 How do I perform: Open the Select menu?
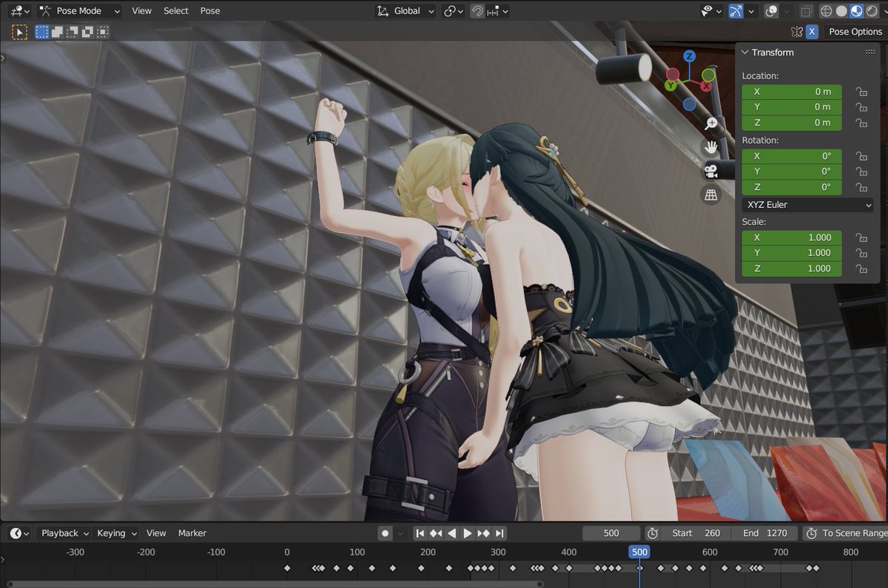[176, 11]
